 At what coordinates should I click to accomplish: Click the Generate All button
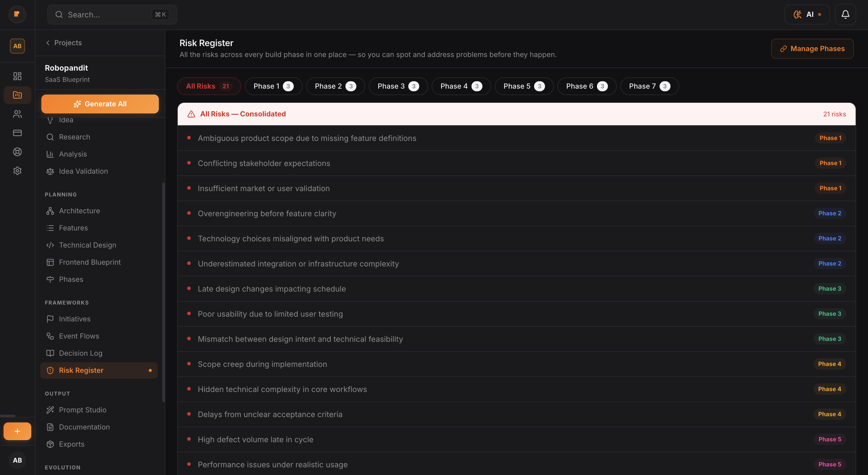100,104
